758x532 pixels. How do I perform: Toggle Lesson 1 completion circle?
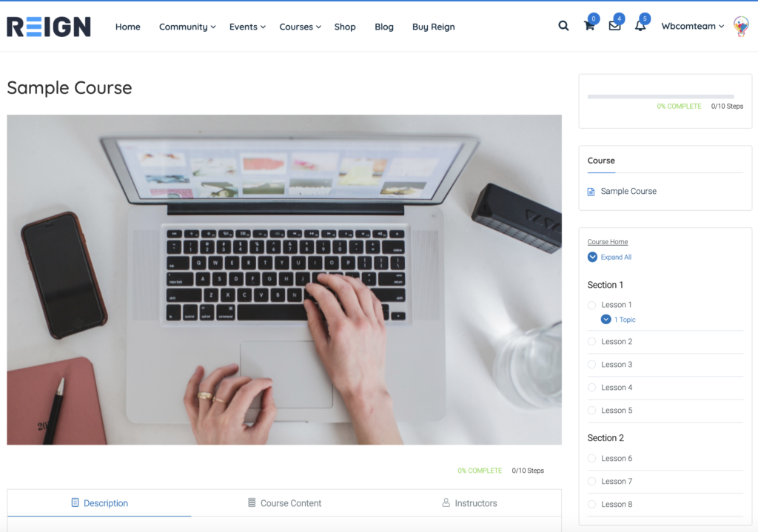[x=591, y=305]
